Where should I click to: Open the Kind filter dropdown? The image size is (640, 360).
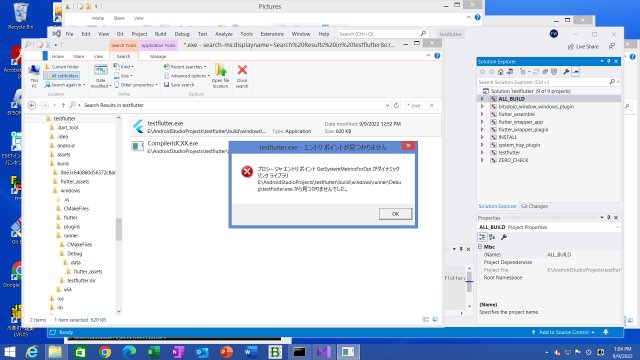pos(124,67)
